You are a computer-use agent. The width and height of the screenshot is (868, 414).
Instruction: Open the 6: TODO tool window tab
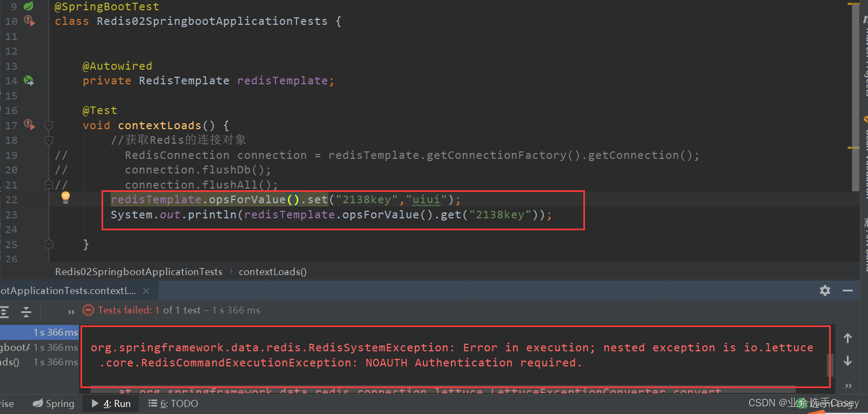[173, 403]
